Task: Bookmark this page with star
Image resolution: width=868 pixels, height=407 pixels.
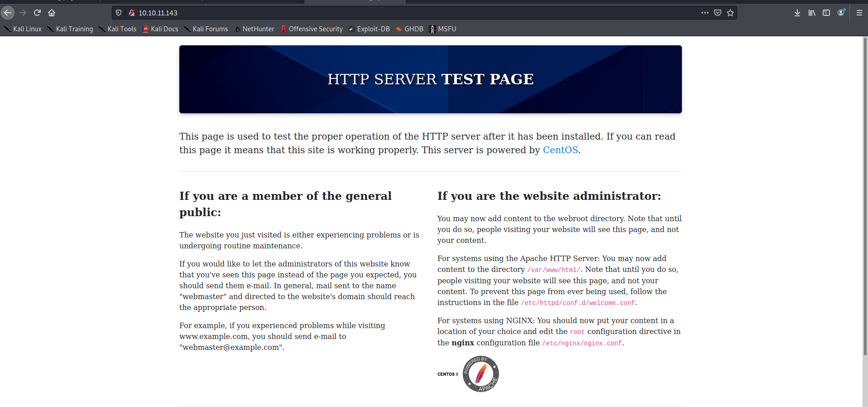Action: coord(730,13)
